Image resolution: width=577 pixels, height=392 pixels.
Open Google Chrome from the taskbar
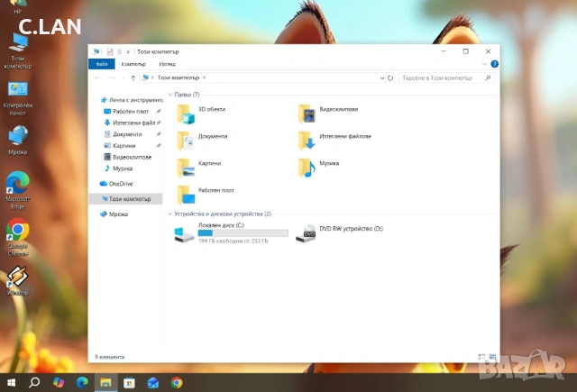pos(177,382)
